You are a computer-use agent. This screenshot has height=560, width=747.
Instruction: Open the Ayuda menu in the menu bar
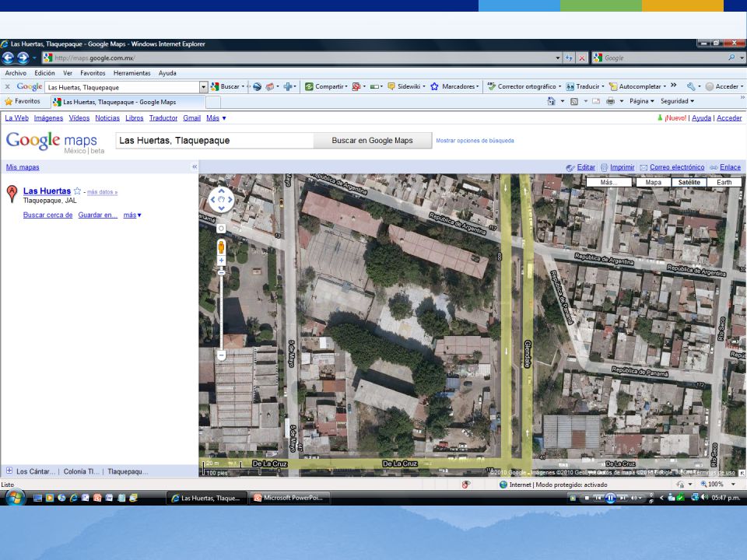coord(167,73)
